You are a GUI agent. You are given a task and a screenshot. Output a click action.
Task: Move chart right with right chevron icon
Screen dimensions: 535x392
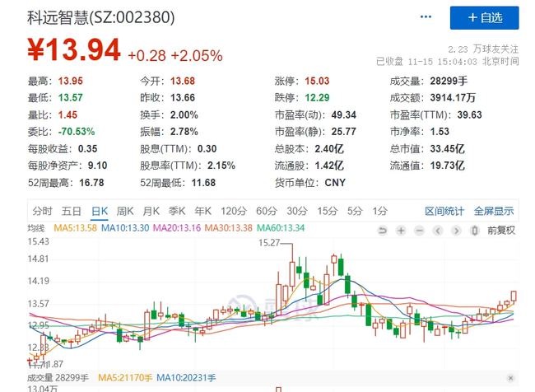pos(456,231)
